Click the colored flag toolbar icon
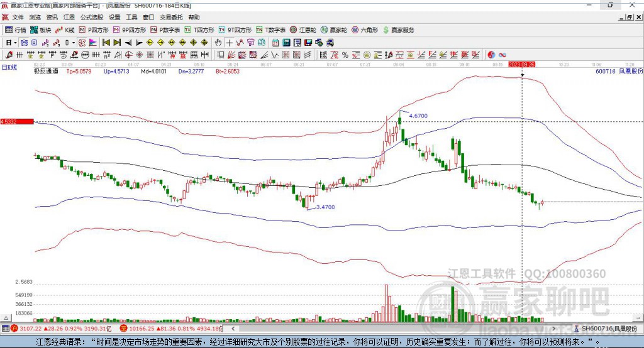This screenshot has width=644, height=348. [x=93, y=43]
